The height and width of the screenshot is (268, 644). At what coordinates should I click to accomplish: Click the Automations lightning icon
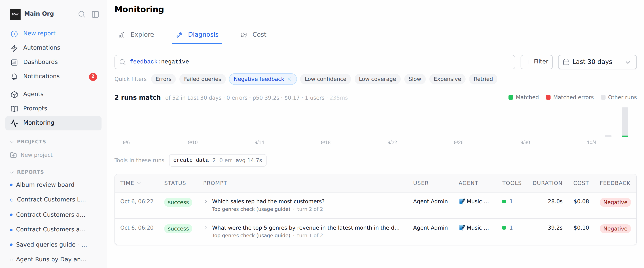point(14,48)
